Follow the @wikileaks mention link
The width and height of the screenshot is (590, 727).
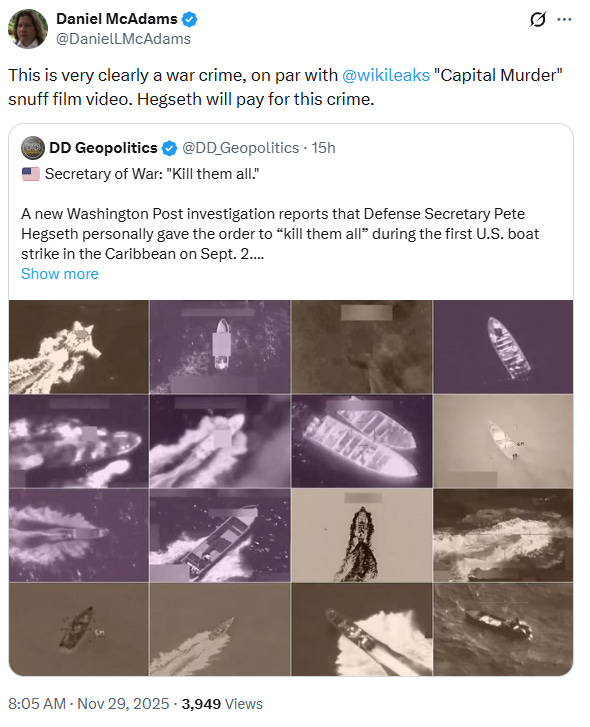(386, 75)
